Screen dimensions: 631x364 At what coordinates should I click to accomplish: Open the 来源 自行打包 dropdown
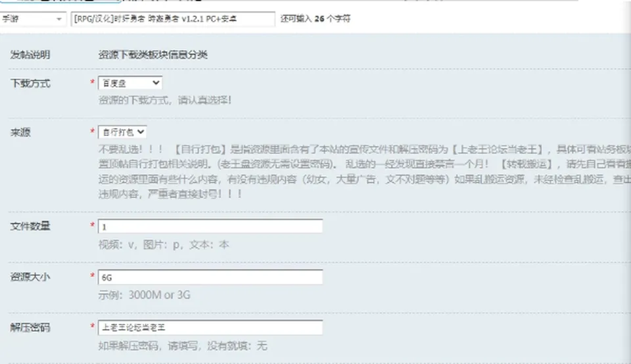122,132
